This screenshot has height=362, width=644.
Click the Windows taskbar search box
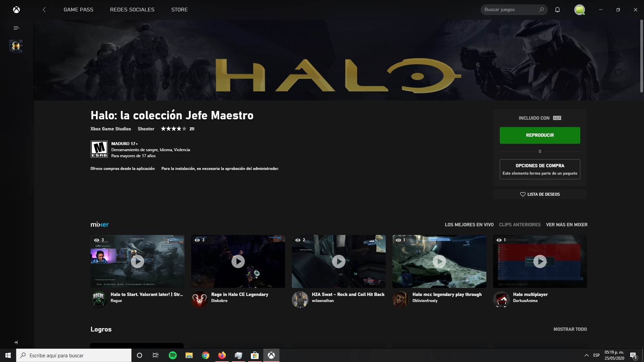pyautogui.click(x=74, y=355)
